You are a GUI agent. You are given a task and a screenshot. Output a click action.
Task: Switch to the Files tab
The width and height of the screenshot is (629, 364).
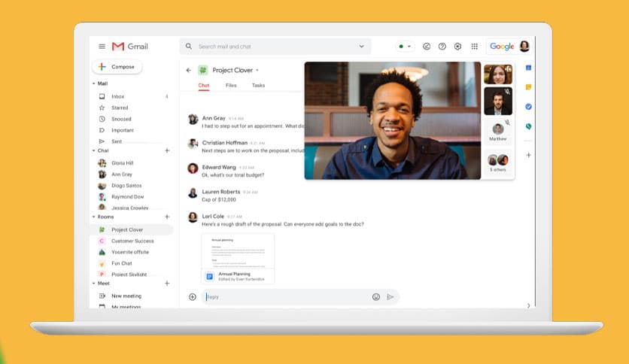point(231,86)
